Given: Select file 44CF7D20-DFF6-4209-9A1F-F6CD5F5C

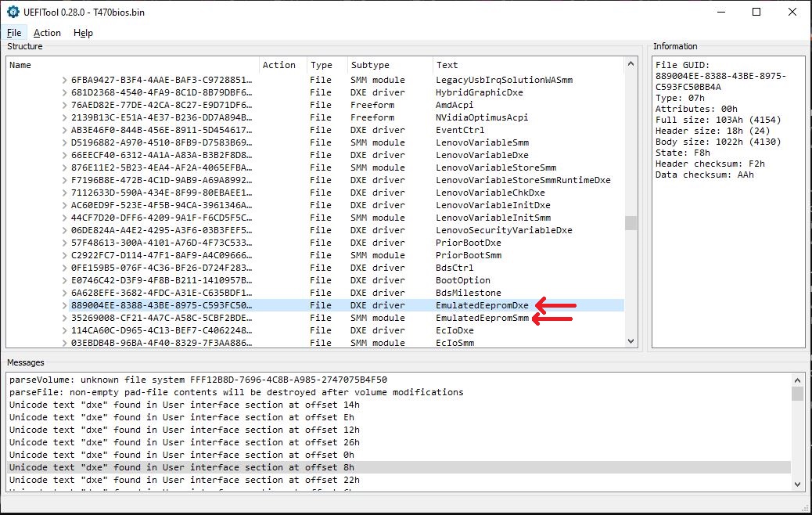Looking at the screenshot, I should pos(162,218).
